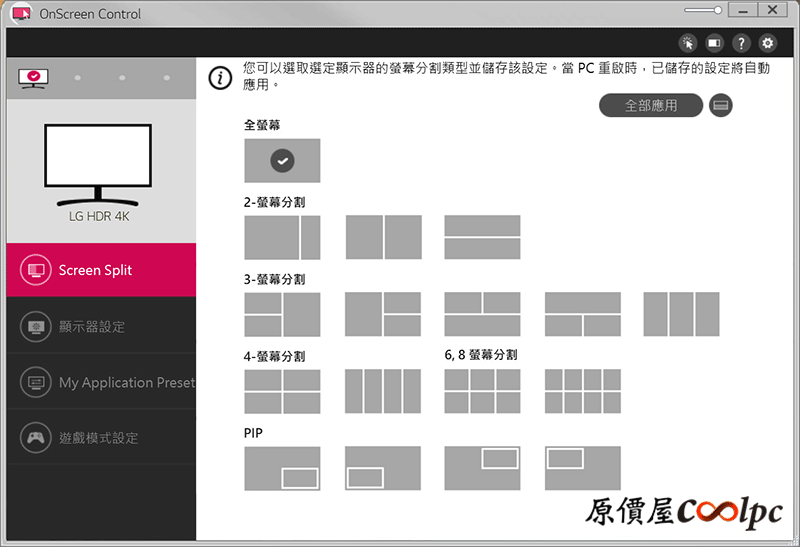Open the Screen Split section
The height and width of the screenshot is (547, 800).
coord(101,270)
